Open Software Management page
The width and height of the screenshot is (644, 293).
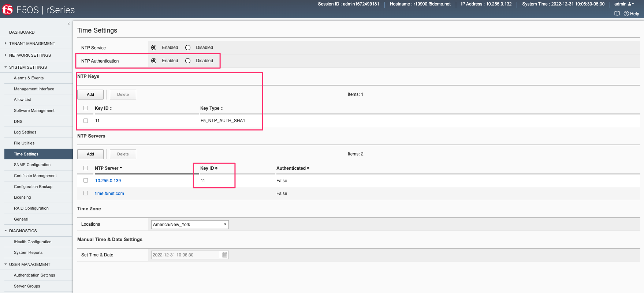(34, 110)
